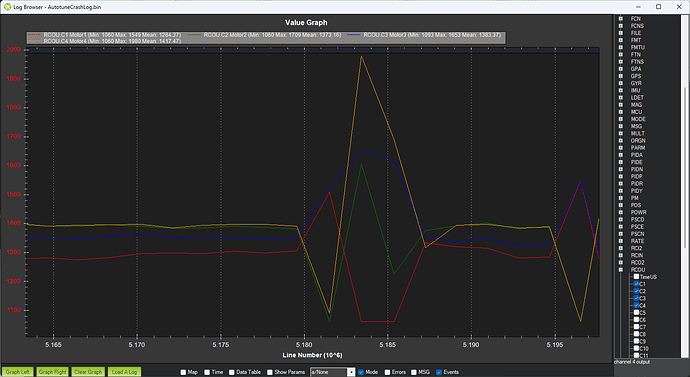Screen dimensions: 690x377
Task: Expand the POWR tree node
Action: pos(620,212)
